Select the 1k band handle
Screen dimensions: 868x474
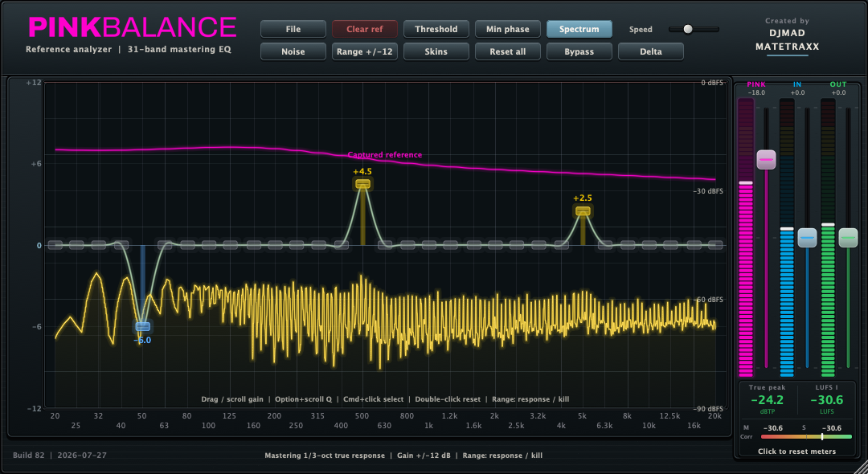pos(428,245)
